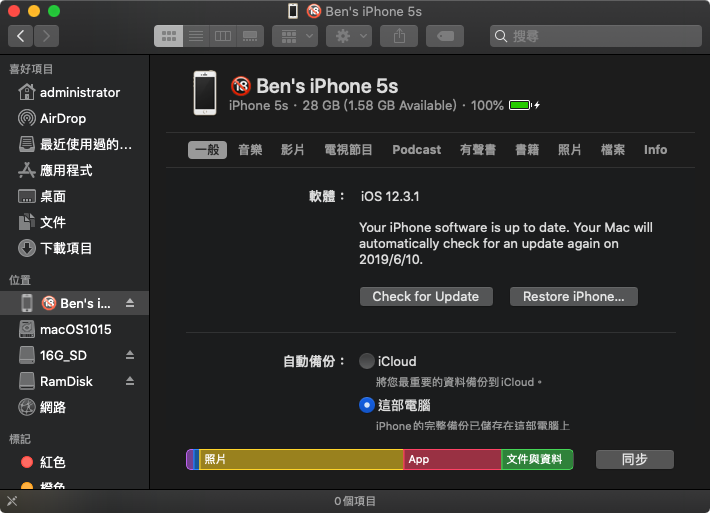Go back with the left chevron button

(x=20, y=36)
